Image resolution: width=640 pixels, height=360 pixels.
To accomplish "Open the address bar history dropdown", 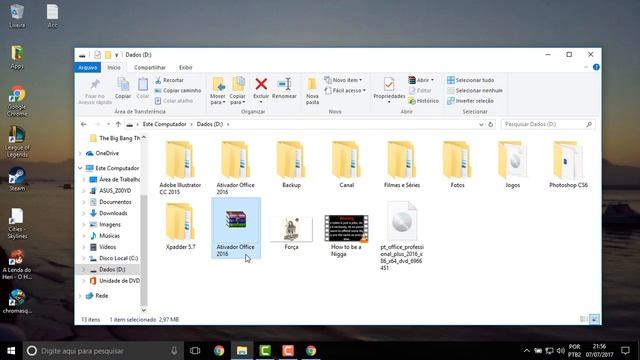I will [481, 124].
